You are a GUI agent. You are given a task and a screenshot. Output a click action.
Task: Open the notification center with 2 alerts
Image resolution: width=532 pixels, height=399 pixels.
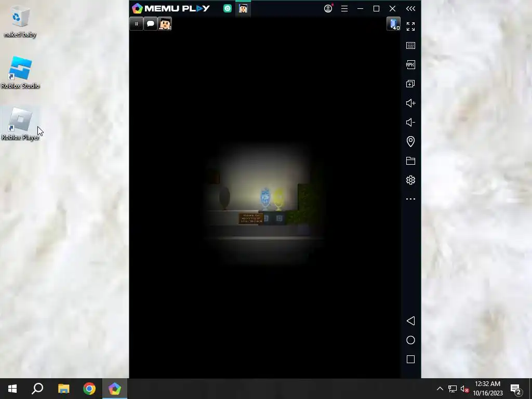point(516,389)
